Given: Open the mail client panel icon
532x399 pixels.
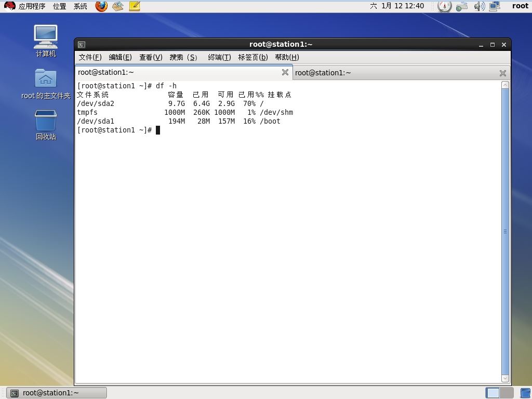Looking at the screenshot, I should [118, 6].
